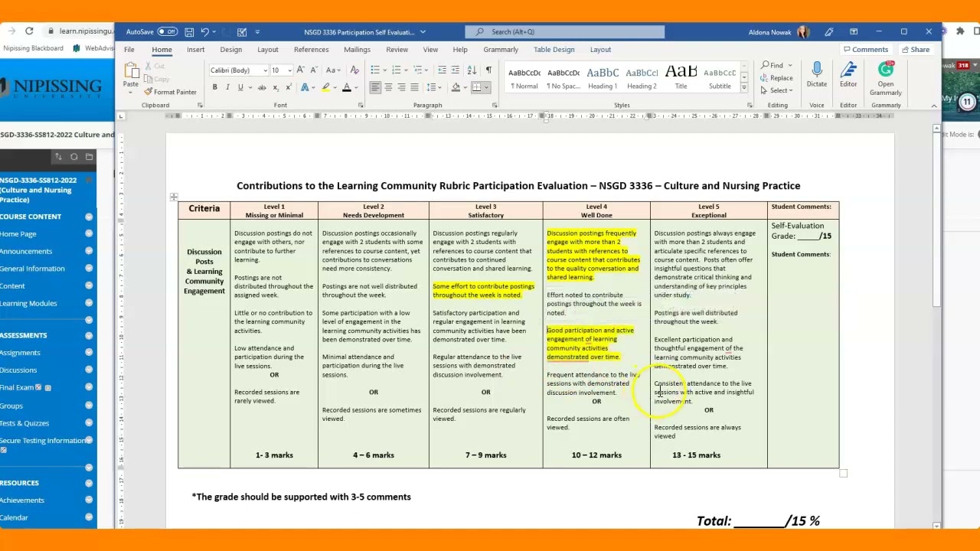Image resolution: width=980 pixels, height=551 pixels.
Task: Open Discussions in the browser course menu
Action: click(18, 370)
